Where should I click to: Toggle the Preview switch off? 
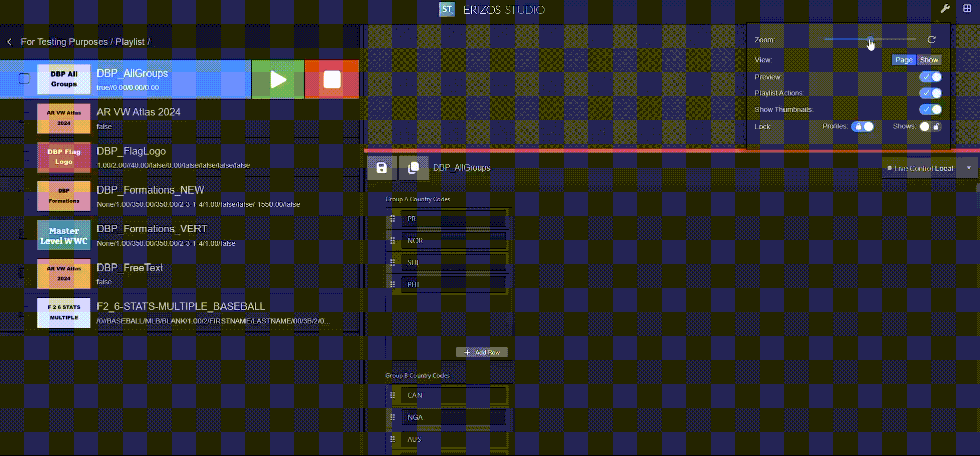[930, 77]
